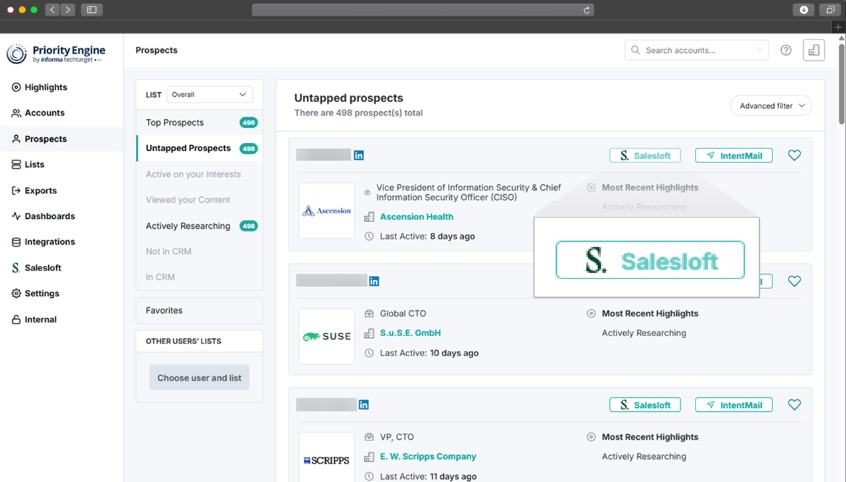846x482 pixels.
Task: Open LinkedIn profile of S.u.S.E. GmbH prospect
Action: click(x=374, y=281)
